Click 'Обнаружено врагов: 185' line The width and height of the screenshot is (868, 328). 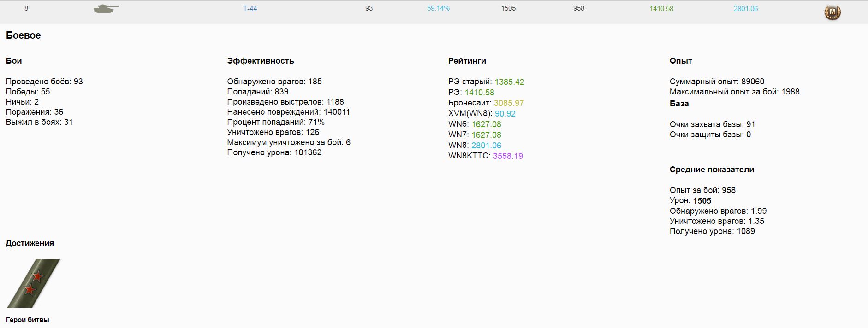(x=274, y=82)
